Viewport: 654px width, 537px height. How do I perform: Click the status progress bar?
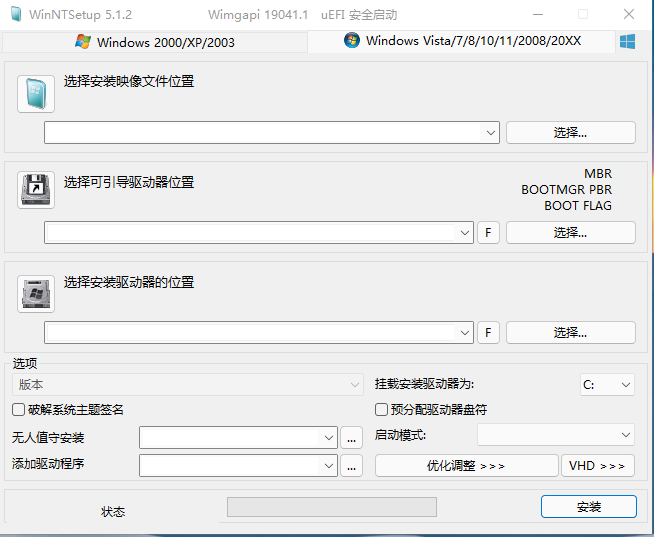332,507
